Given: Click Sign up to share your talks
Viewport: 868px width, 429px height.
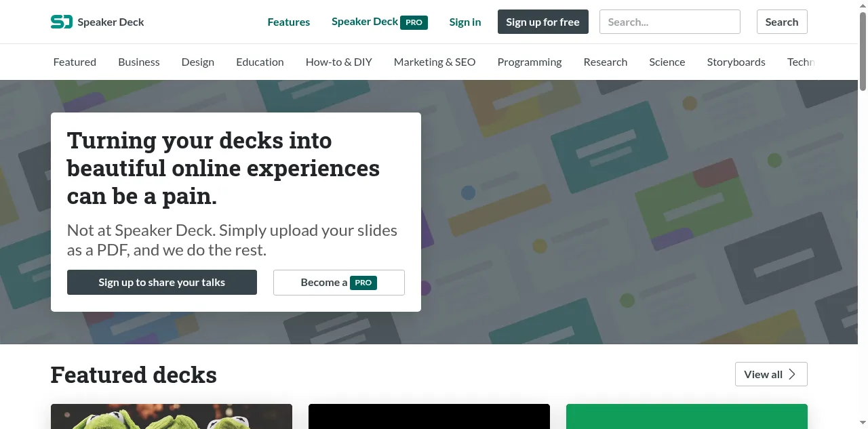Looking at the screenshot, I should coord(161,282).
